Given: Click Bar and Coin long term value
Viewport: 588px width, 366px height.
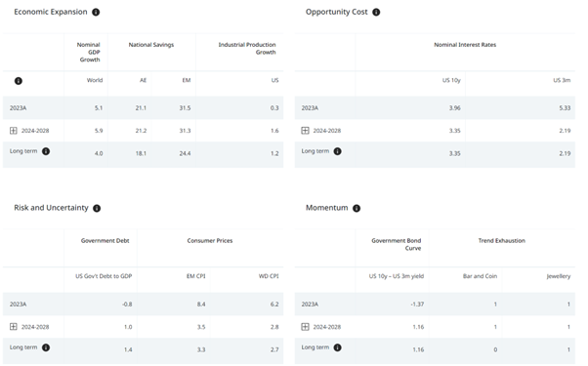Looking at the screenshot, I should 495,349.
